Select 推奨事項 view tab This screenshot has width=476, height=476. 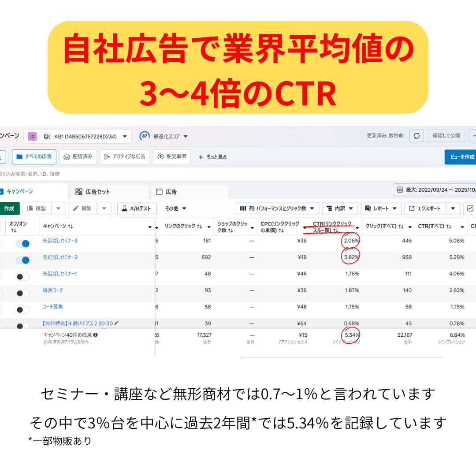point(171,156)
